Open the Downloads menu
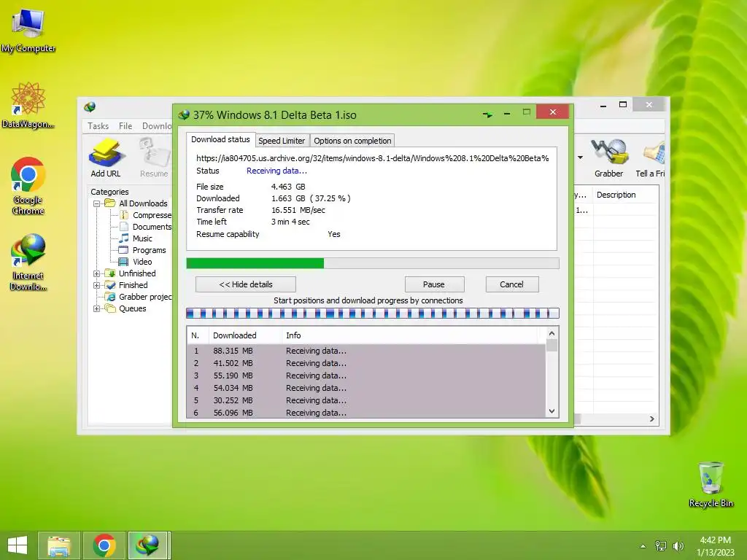 [x=157, y=125]
